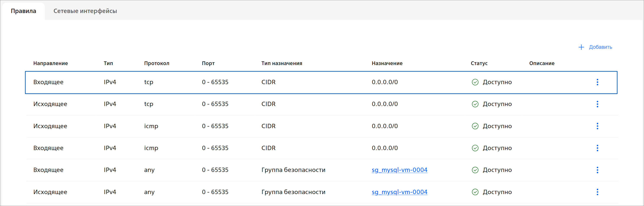This screenshot has height=206, width=644.
Task: Click the Порт column header
Action: (x=208, y=63)
